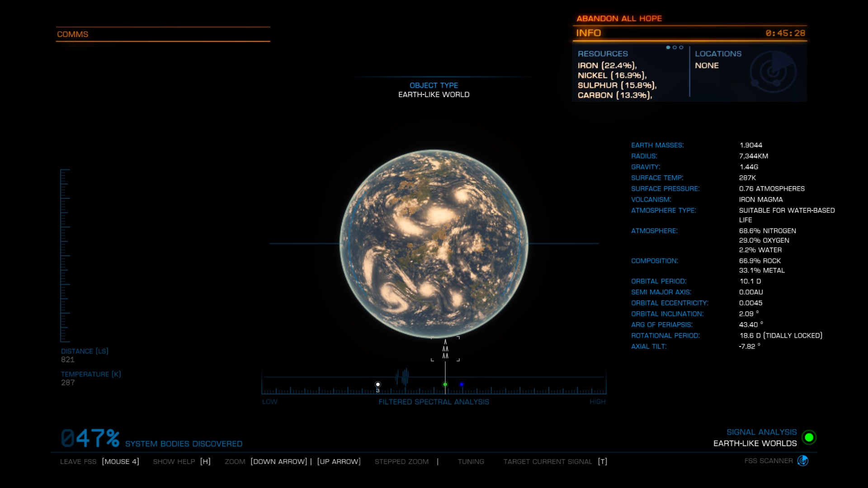Click 'SIGNAL ANALYSIS' label
Viewport: 868px width, 488px height.
[761, 432]
